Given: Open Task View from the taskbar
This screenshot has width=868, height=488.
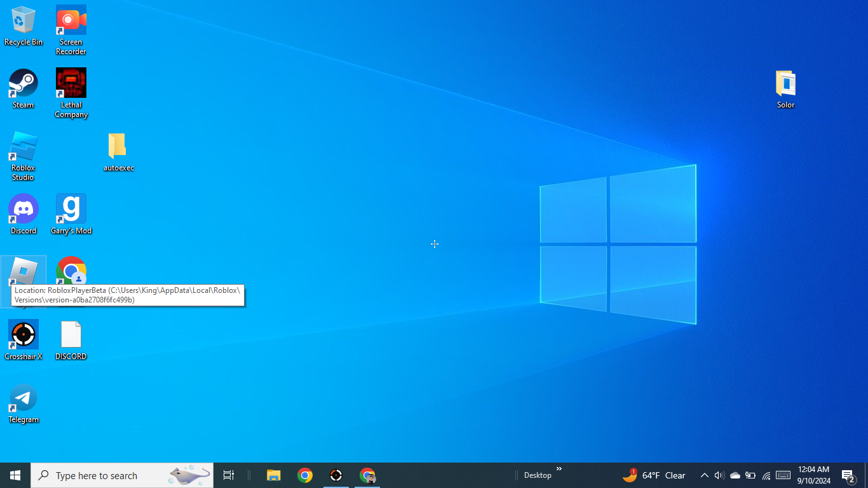Looking at the screenshot, I should [x=229, y=475].
